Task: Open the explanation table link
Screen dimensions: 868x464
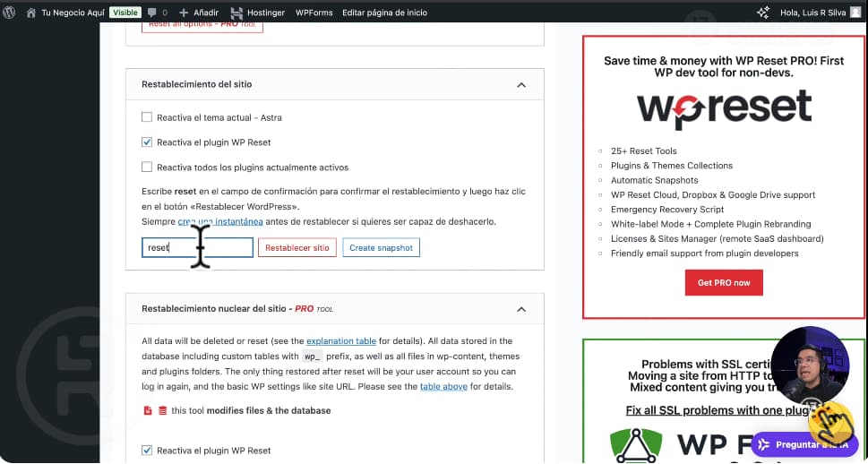Action: 341,341
